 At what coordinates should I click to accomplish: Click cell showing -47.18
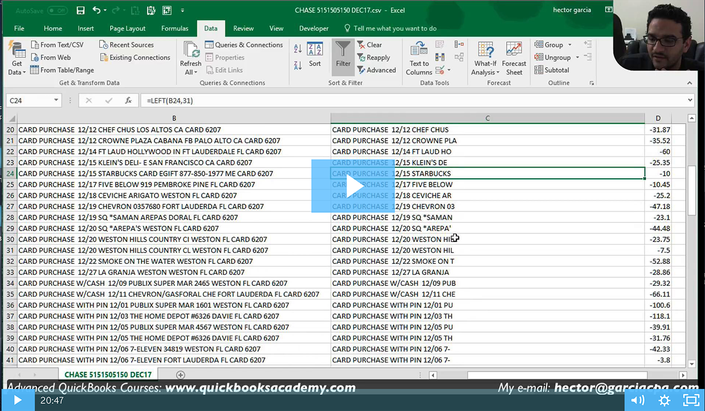click(x=658, y=206)
